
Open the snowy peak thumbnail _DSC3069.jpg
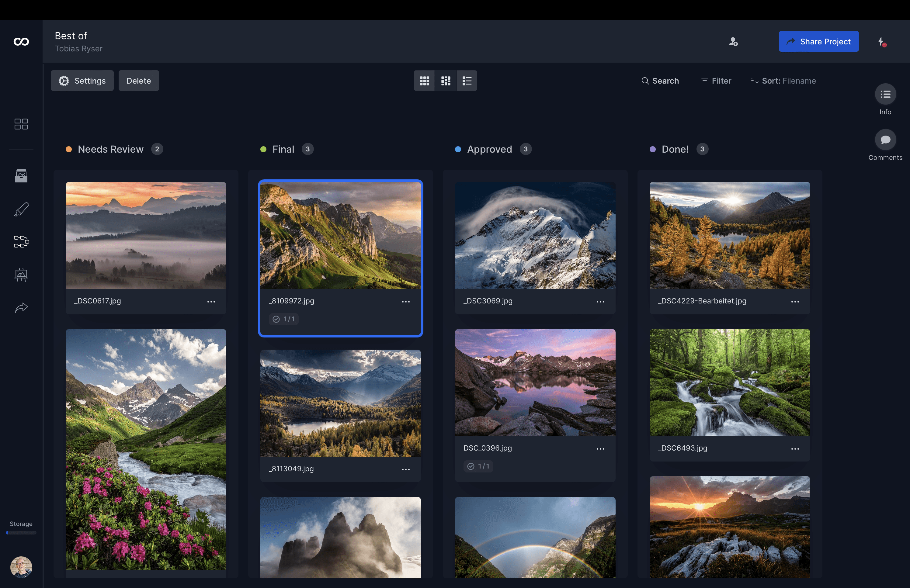(x=535, y=235)
